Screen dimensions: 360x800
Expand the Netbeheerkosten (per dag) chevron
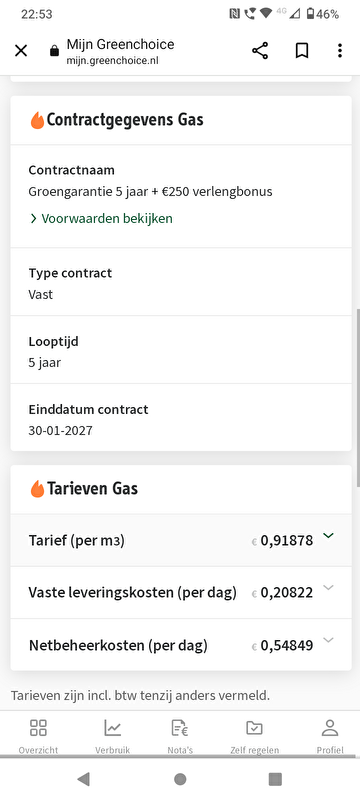coord(328,640)
